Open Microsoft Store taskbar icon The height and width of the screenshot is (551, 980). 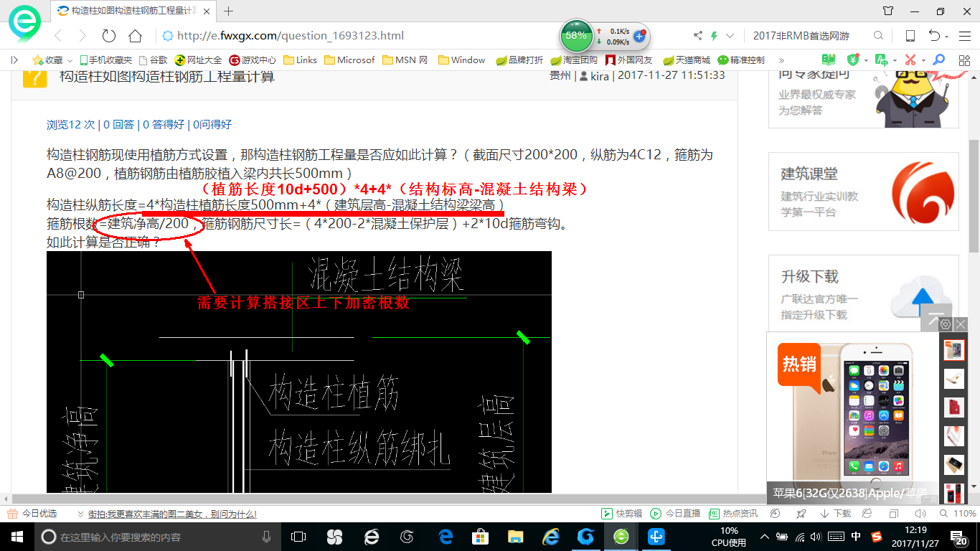480,536
